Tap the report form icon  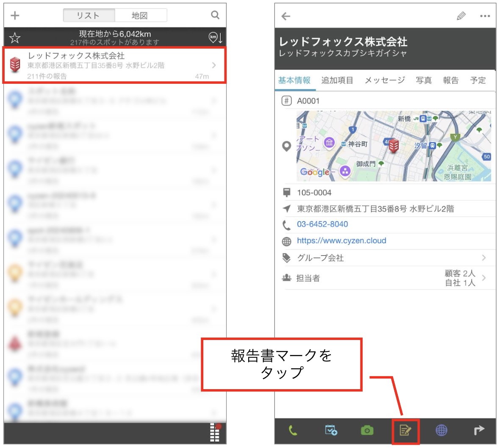tap(405, 431)
